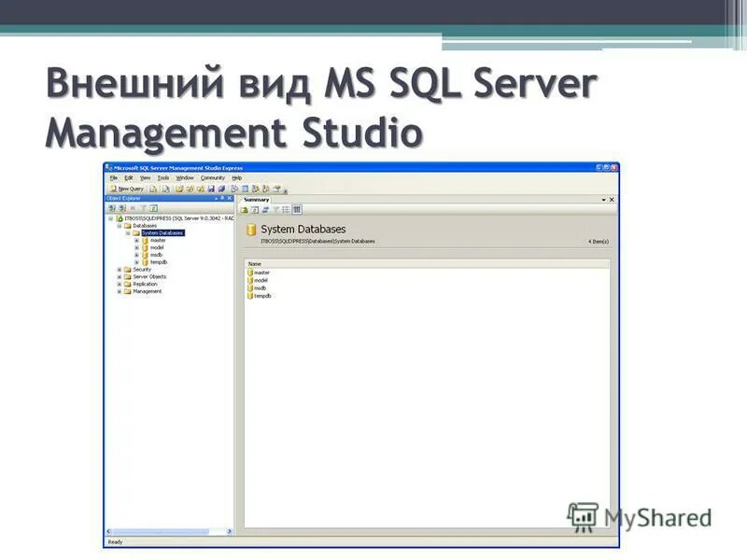Click the Filter icon in Summary toolbar
This screenshot has width=747, height=560.
tap(276, 209)
